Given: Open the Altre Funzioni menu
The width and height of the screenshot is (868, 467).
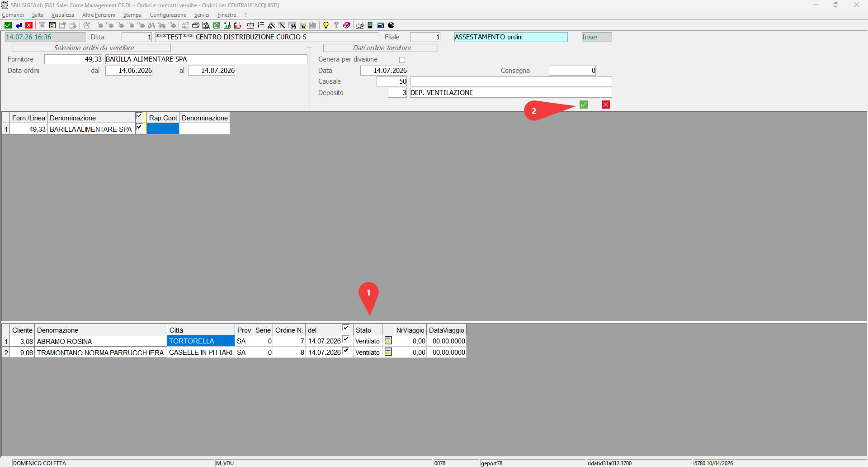Looking at the screenshot, I should (x=99, y=15).
